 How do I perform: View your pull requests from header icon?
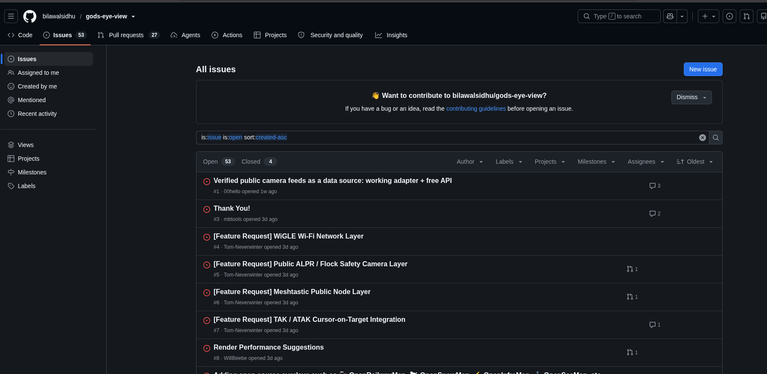[746, 16]
